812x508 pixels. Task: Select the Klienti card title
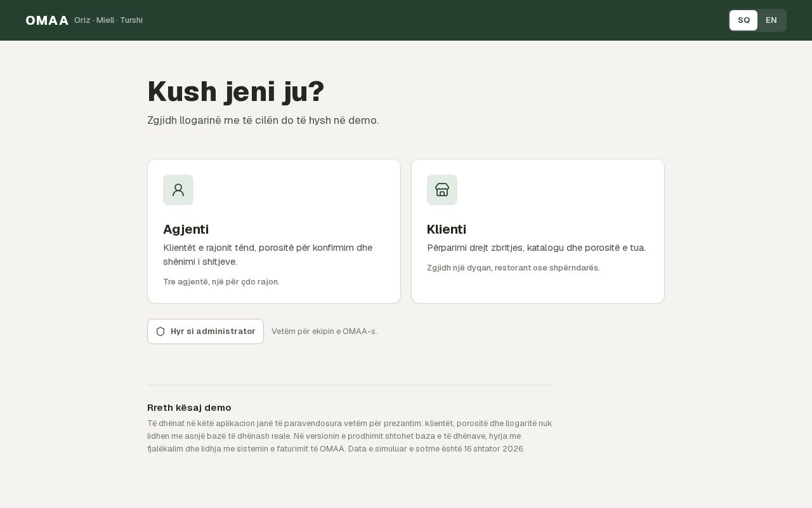[447, 229]
